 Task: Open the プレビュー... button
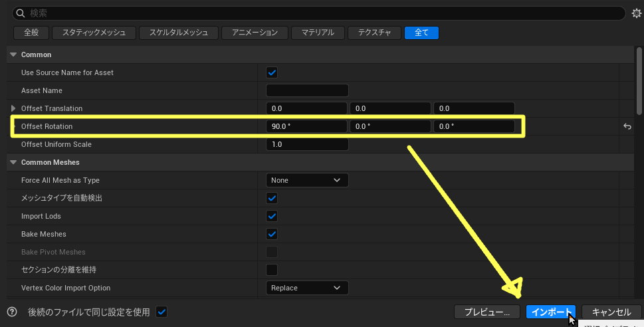point(486,312)
